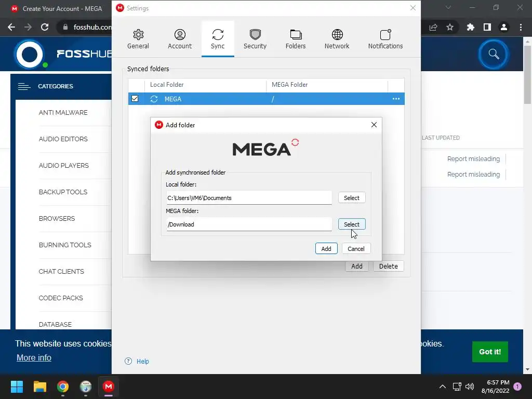Open MEGA app from taskbar

pos(109,387)
